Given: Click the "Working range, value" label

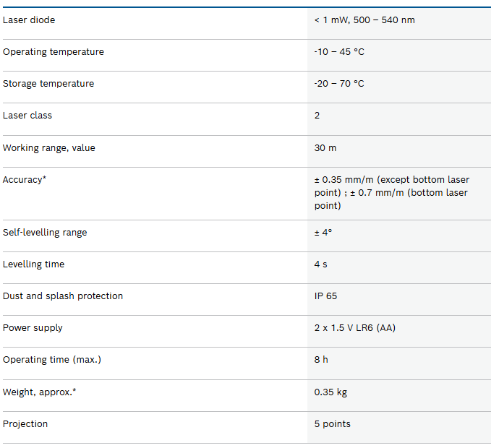Looking at the screenshot, I should pyautogui.click(x=49, y=148).
